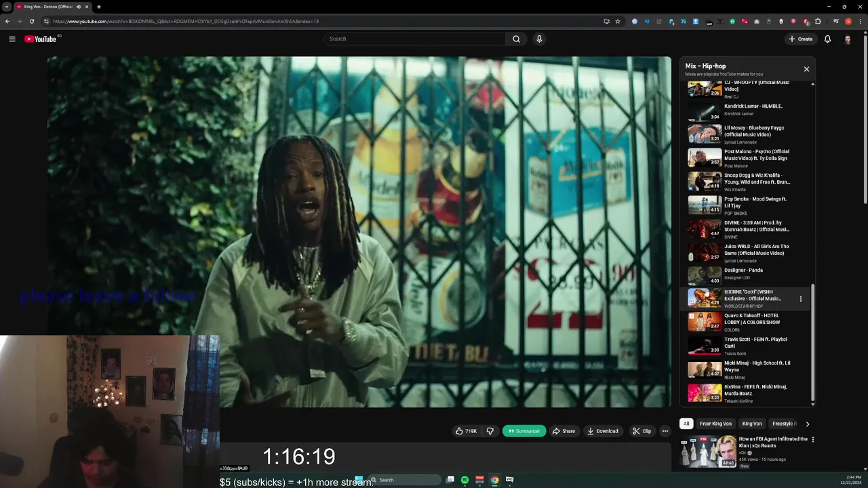Click the blue download arrow extension icon
This screenshot has width=868, height=488.
[695, 21]
